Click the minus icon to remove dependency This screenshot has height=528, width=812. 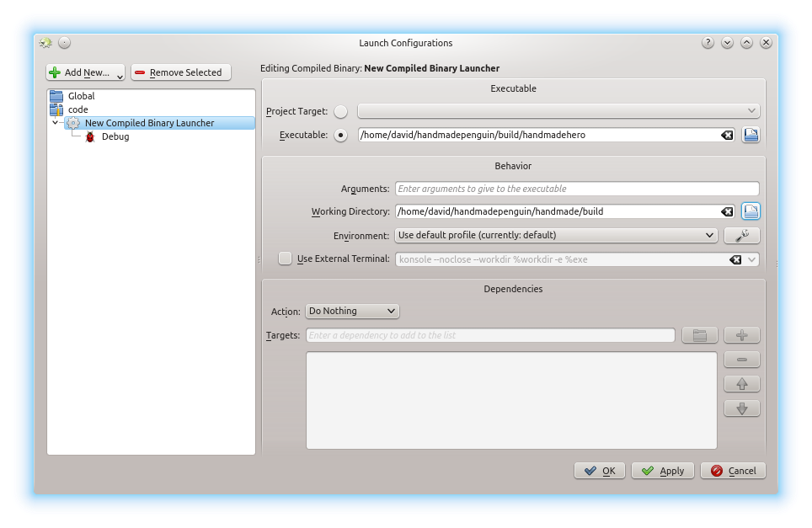point(741,360)
